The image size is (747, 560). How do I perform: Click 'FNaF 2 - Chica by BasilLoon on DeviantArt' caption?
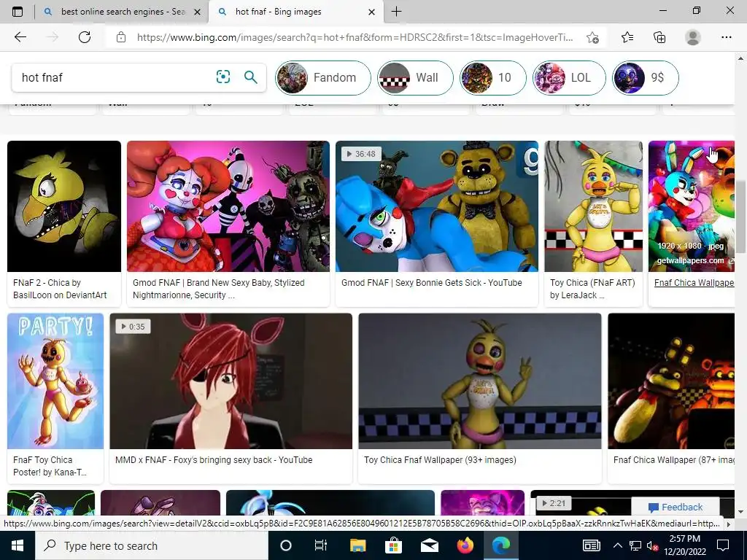coord(60,289)
